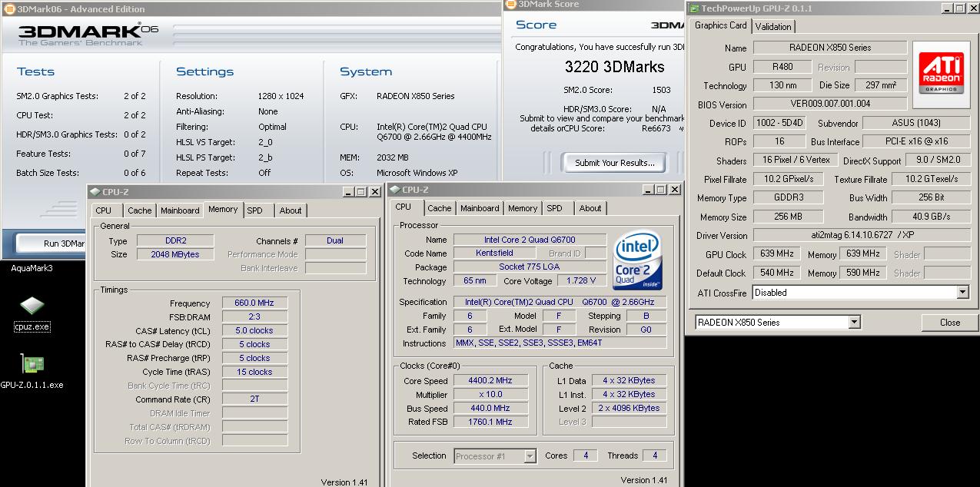
Task: Click the CPU-Z CPU window title icon
Action: [x=395, y=189]
